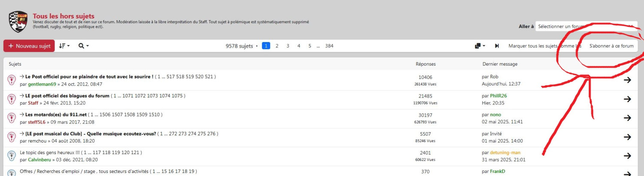Screen dimensions: 644x176
Task: Jump to last post by nono arrow
Action: (627, 118)
